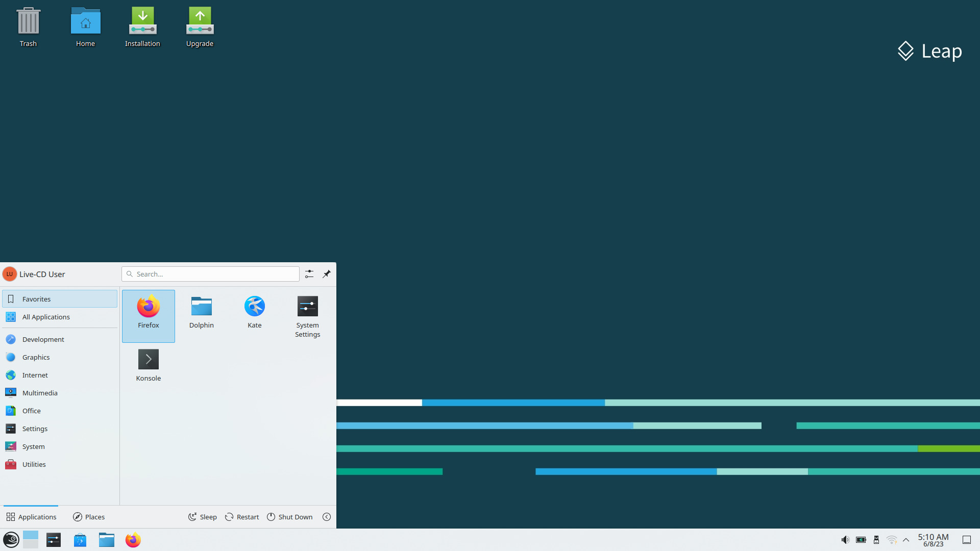Open System Settings from Favorites grid

tap(307, 316)
